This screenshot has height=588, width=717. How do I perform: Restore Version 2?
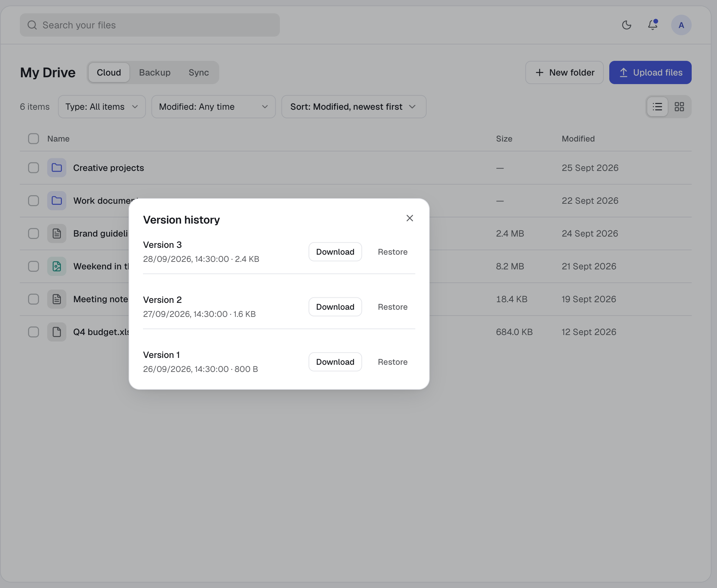click(393, 307)
